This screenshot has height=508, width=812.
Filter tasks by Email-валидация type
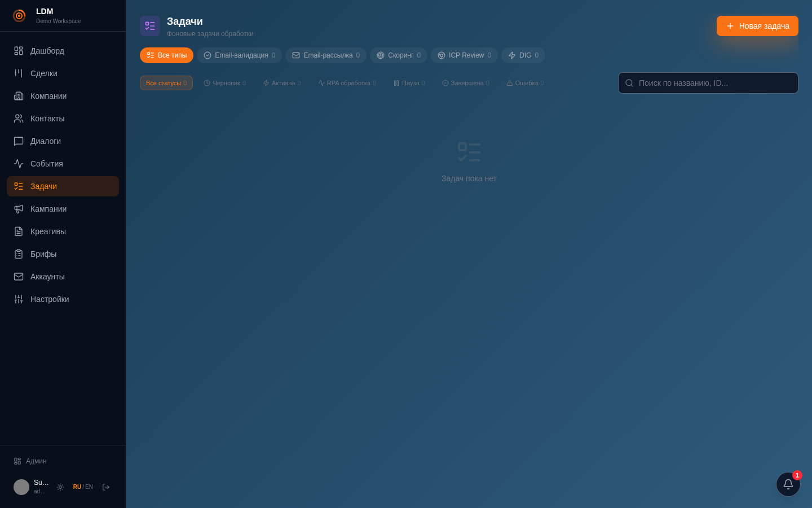pyautogui.click(x=240, y=55)
